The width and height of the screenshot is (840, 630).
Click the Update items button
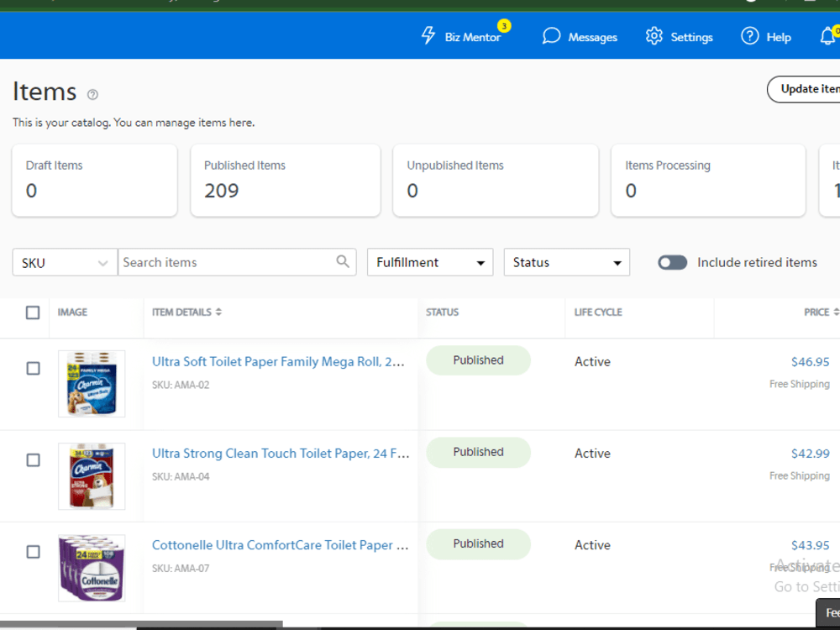(804, 90)
